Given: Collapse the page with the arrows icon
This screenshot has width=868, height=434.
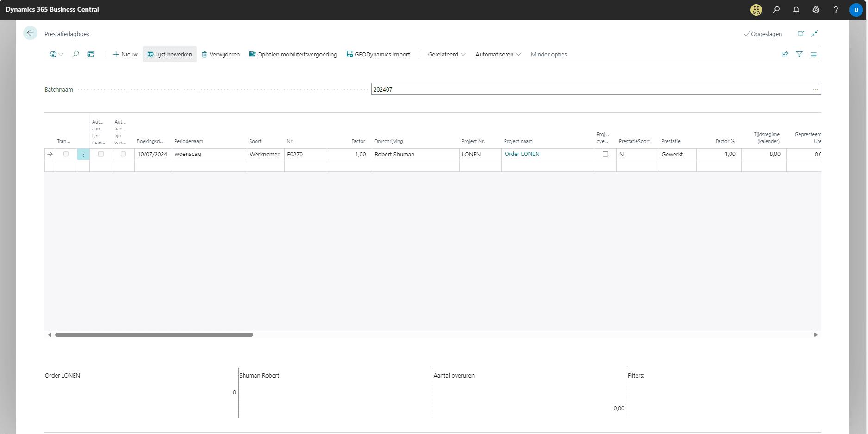Looking at the screenshot, I should [x=814, y=33].
